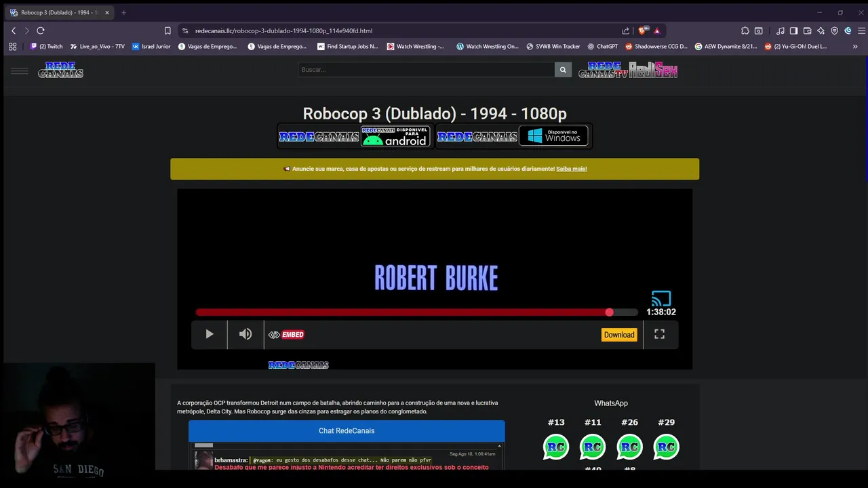Open Brave VPN shield icon

pyautogui.click(x=835, y=30)
